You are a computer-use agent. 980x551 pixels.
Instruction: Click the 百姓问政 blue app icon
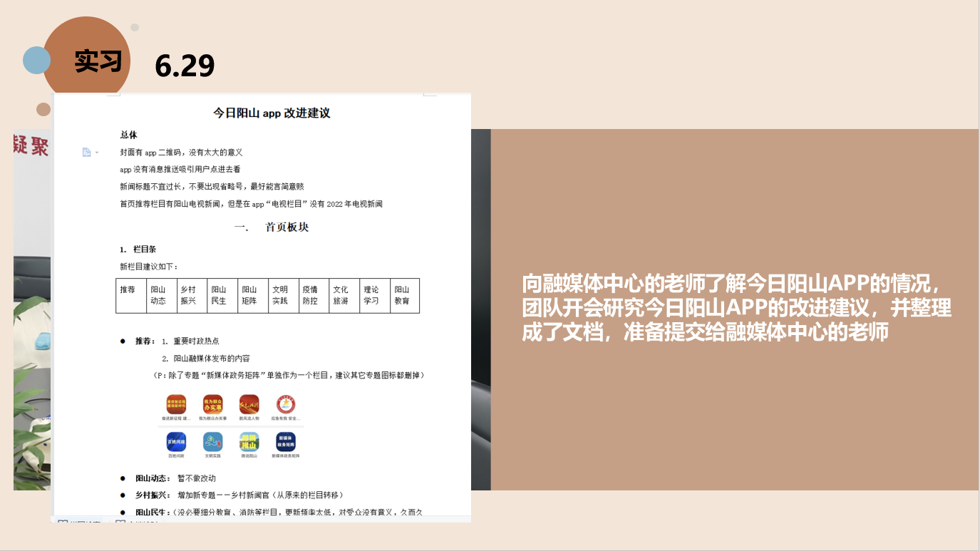pos(176,442)
